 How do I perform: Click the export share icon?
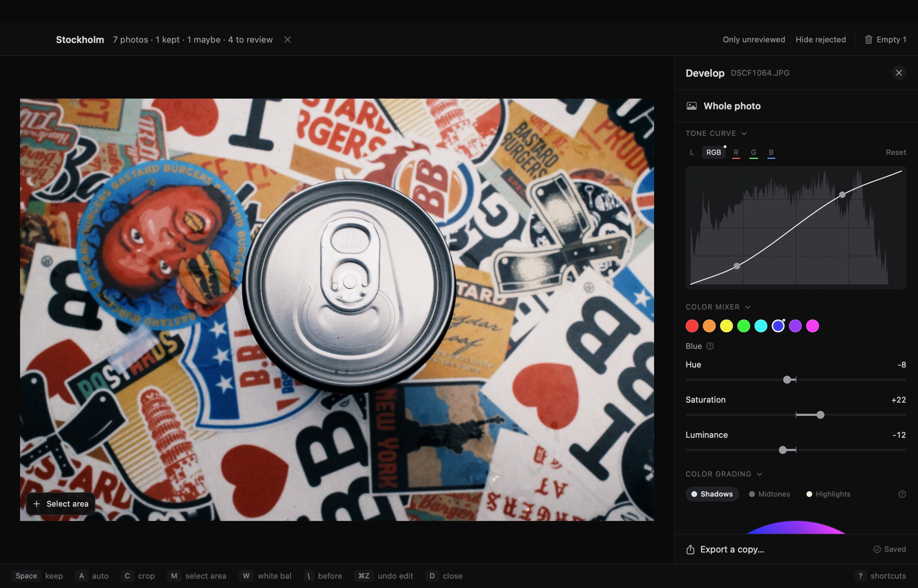[690, 549]
